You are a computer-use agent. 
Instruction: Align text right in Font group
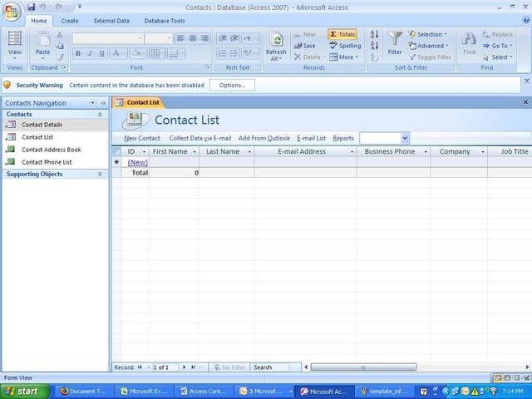click(204, 38)
